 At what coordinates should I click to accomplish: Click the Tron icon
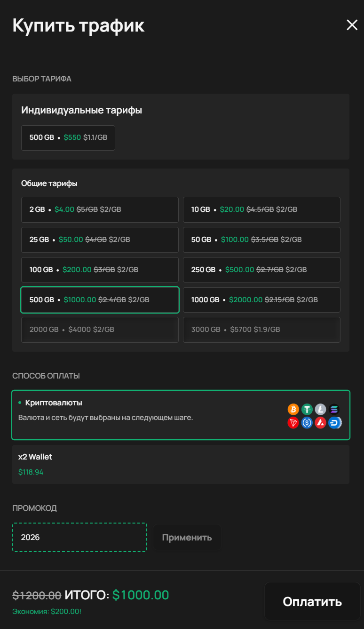[x=293, y=422]
